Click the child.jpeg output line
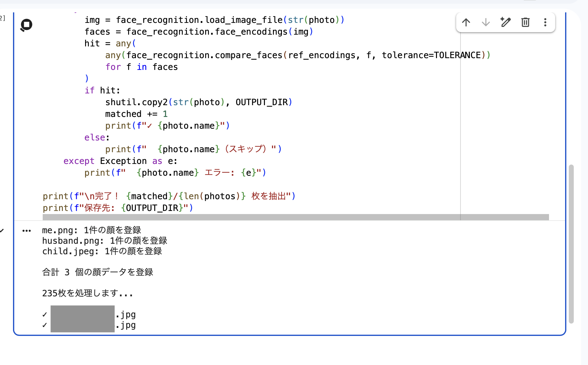The width and height of the screenshot is (588, 365). point(102,251)
